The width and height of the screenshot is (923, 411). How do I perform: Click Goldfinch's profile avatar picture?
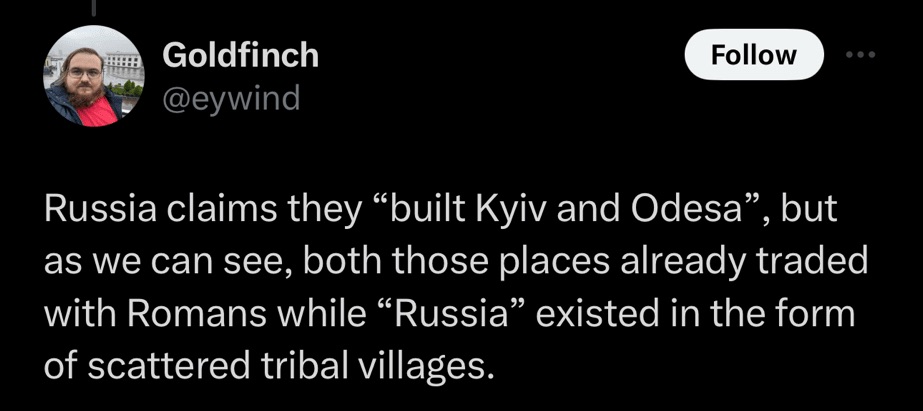[93, 75]
